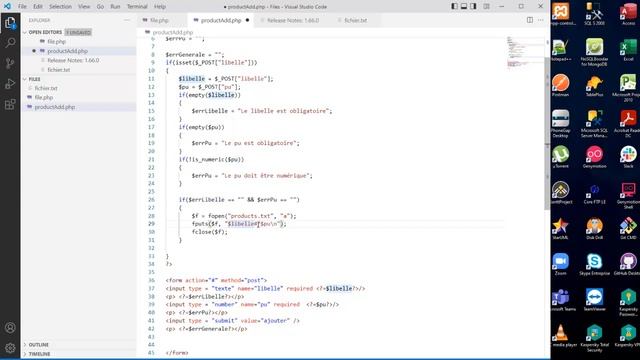Screen dimensions: 640x360
Task: Select file.php under Open Editors
Action: 56,42
